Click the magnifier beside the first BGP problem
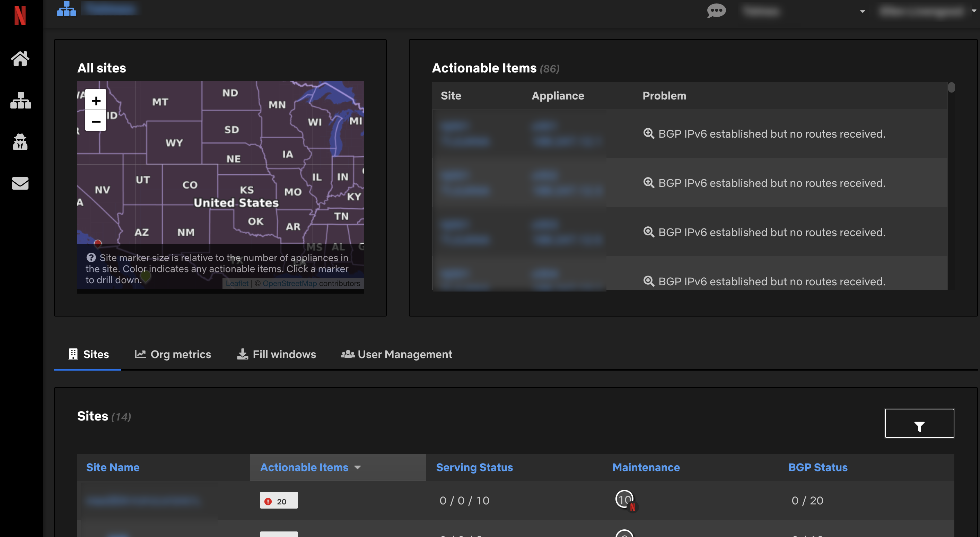 pos(649,133)
